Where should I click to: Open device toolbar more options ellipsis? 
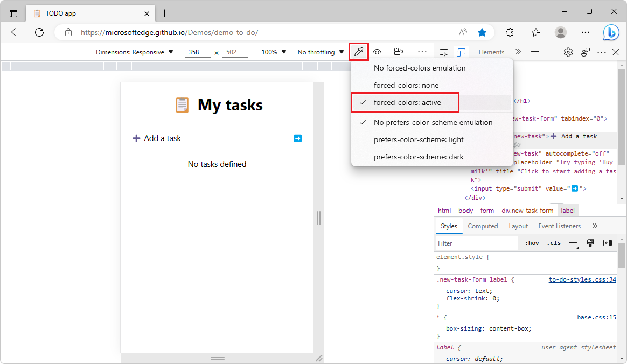(x=422, y=52)
